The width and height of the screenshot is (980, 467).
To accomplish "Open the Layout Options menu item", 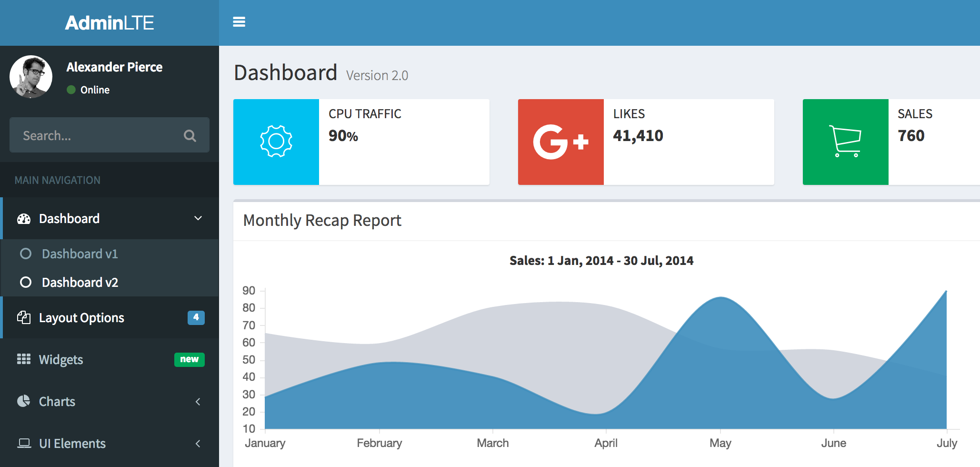I will click(110, 317).
